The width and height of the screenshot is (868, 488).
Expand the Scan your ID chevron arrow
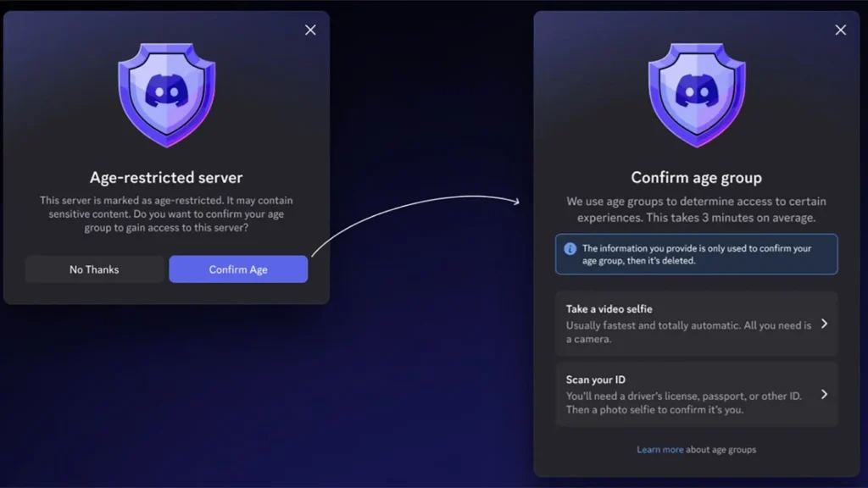coord(824,394)
